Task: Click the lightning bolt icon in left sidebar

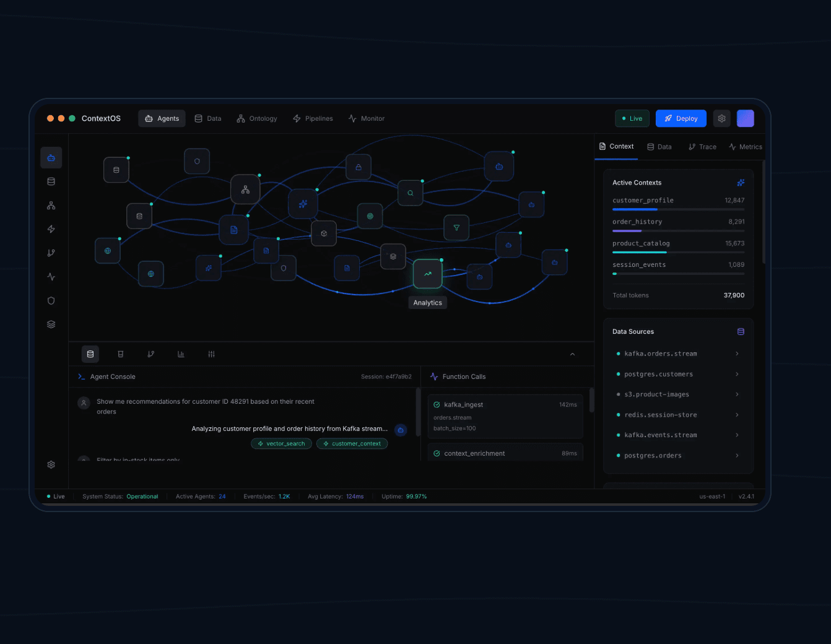Action: click(51, 229)
